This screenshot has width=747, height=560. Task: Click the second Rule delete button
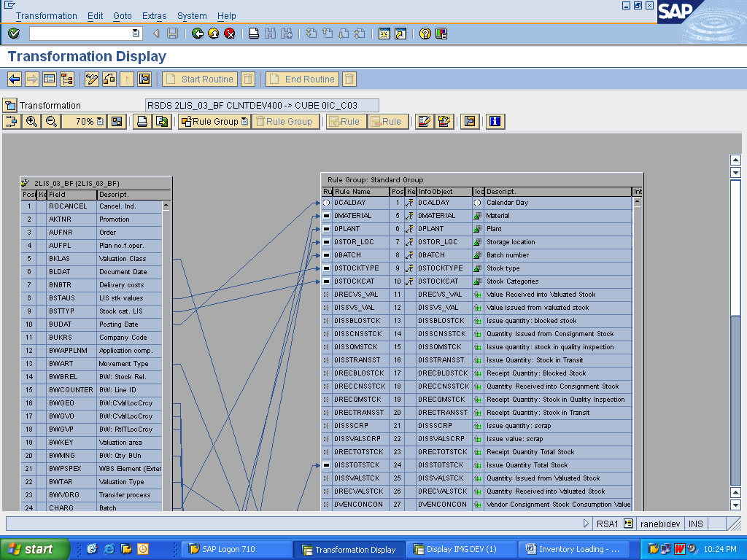pos(388,122)
